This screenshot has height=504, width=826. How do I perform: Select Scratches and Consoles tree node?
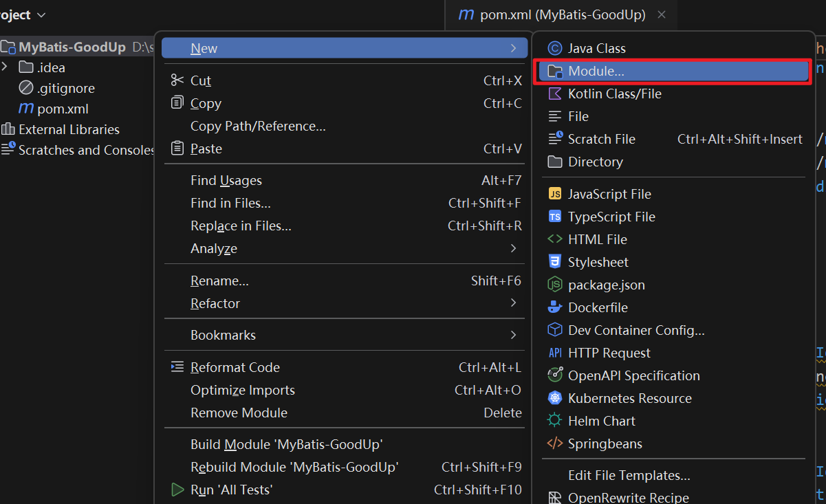[x=87, y=150]
